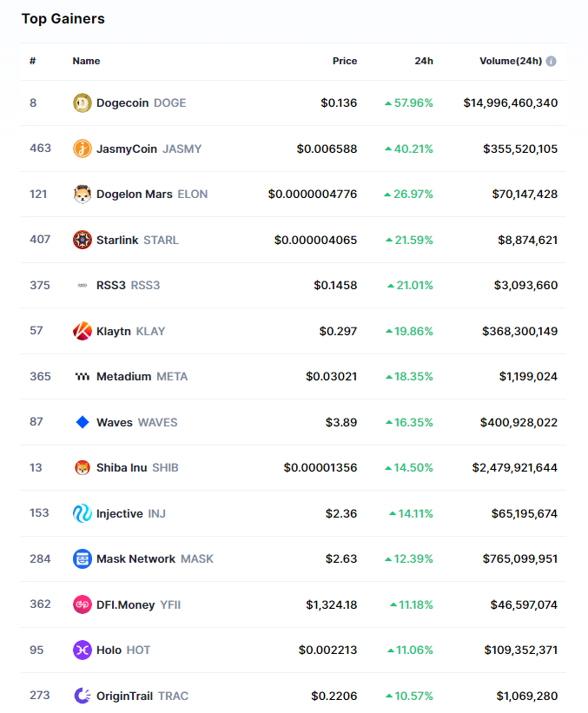The width and height of the screenshot is (588, 713).
Task: Sort by the 24h column header
Action: click(424, 61)
